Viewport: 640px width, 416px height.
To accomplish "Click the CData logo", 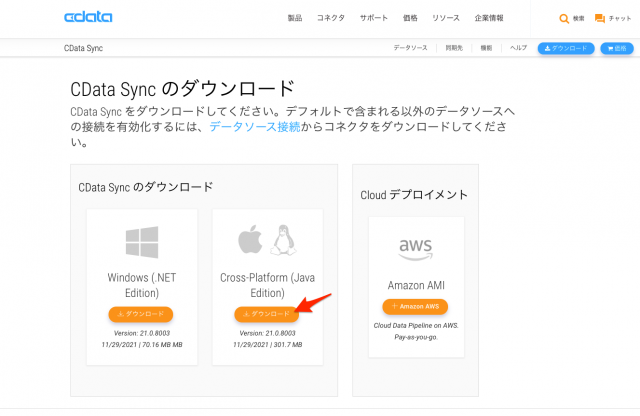I will pos(88,17).
